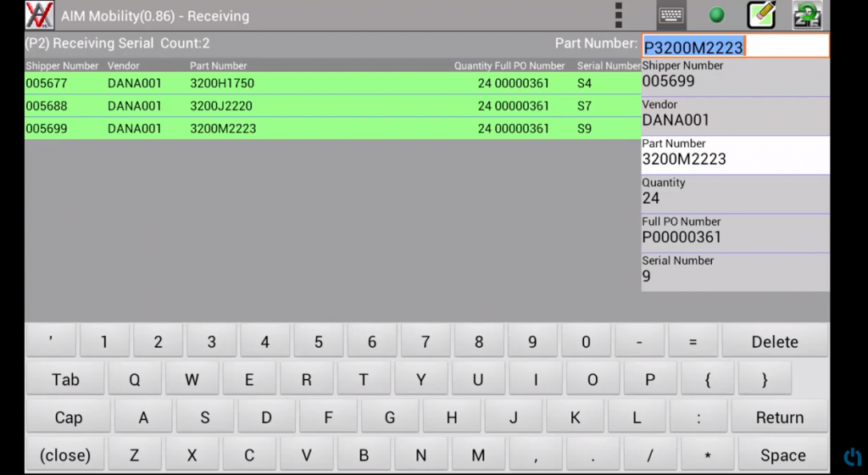868x475 pixels.
Task: Tap the G key
Action: [x=390, y=416]
